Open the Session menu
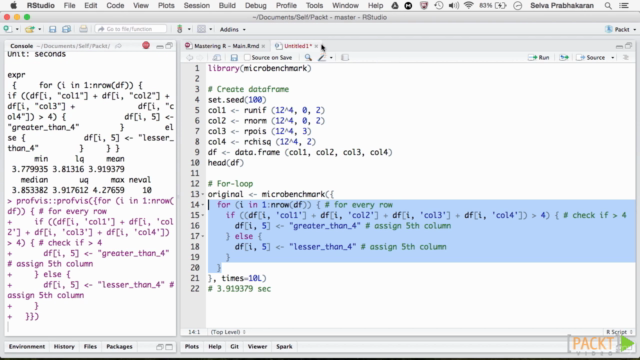Image resolution: width=640 pixels, height=360 pixels. click(196, 6)
